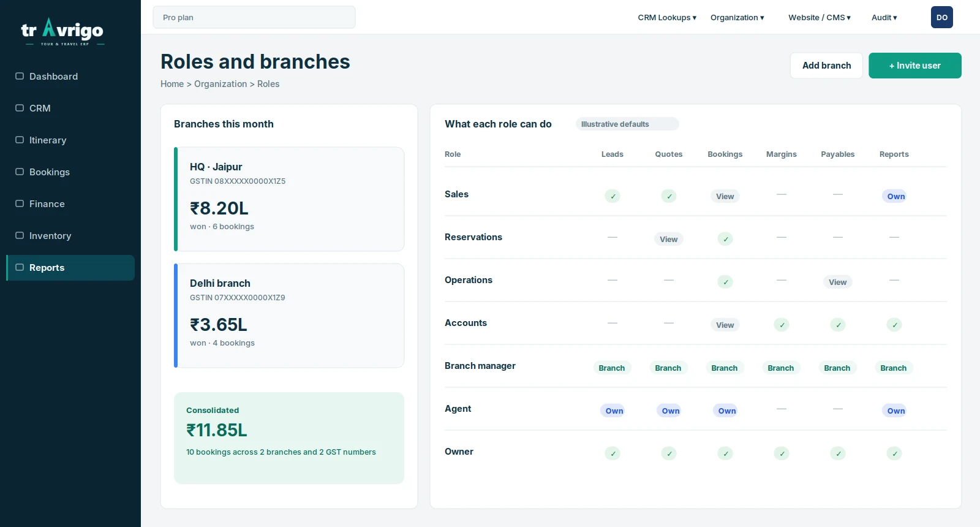
Task: Open the Audit dropdown menu
Action: [884, 17]
